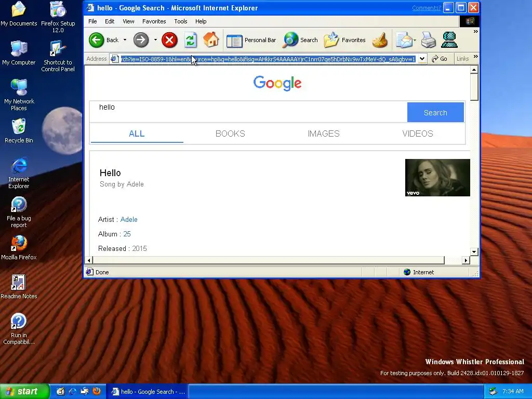Print the page with printer icon
Image resolution: width=532 pixels, height=399 pixels.
click(x=429, y=40)
